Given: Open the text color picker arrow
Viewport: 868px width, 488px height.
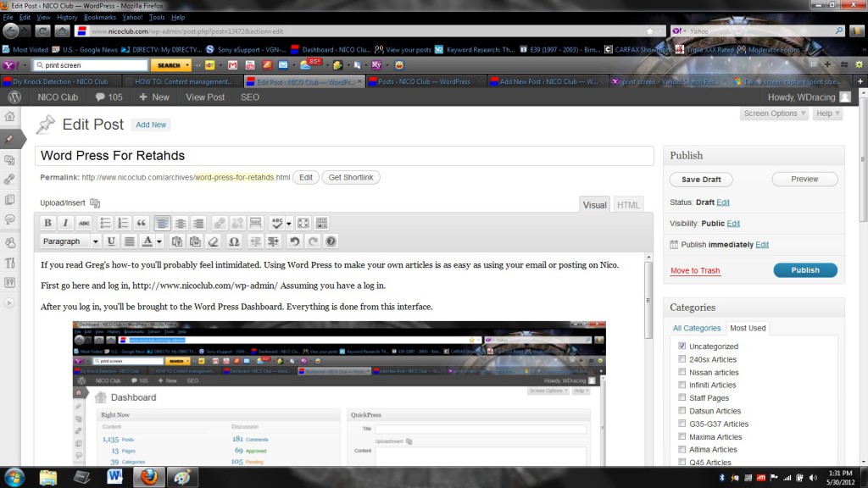Looking at the screenshot, I should pyautogui.click(x=159, y=241).
